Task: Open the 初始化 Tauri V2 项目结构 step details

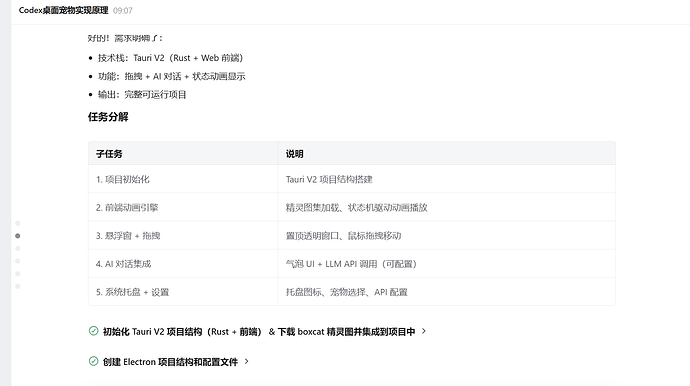Action: tap(259, 331)
